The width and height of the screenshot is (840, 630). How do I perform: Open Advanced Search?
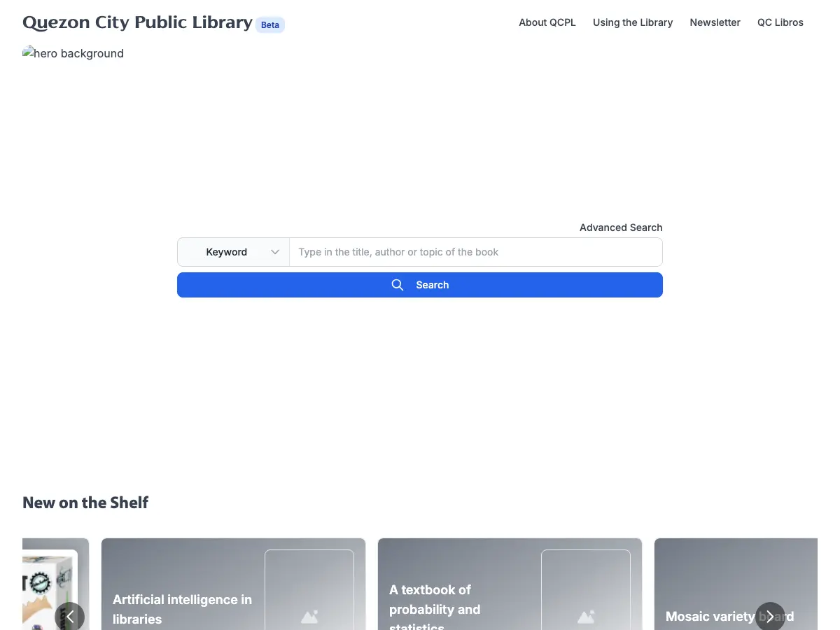[x=621, y=227]
